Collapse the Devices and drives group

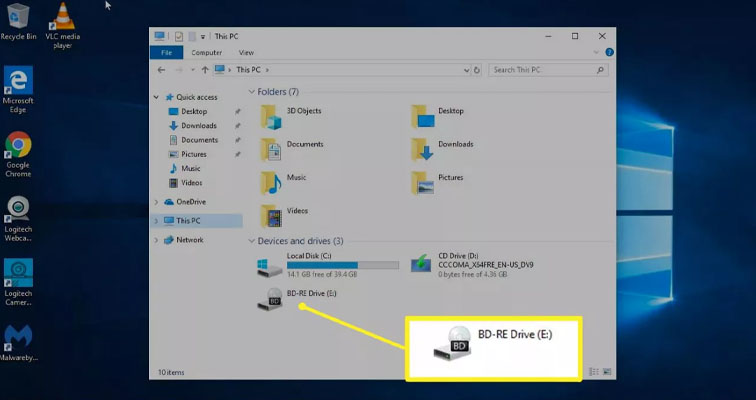coord(251,241)
